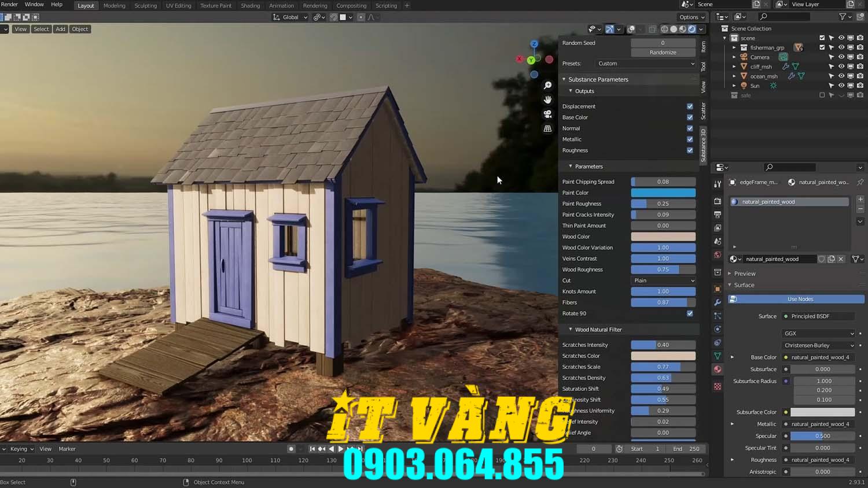Click the Physics Properties icon
The image size is (868, 488).
(717, 328)
